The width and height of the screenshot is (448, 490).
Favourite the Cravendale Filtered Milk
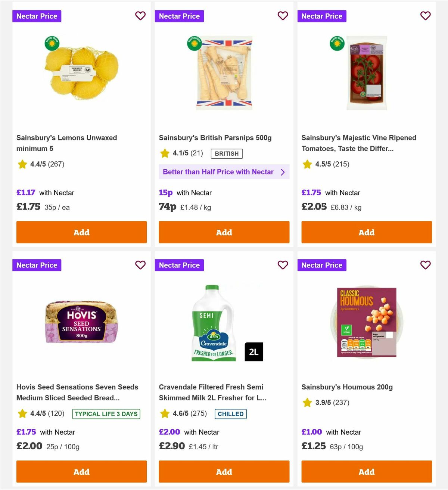coord(283,265)
